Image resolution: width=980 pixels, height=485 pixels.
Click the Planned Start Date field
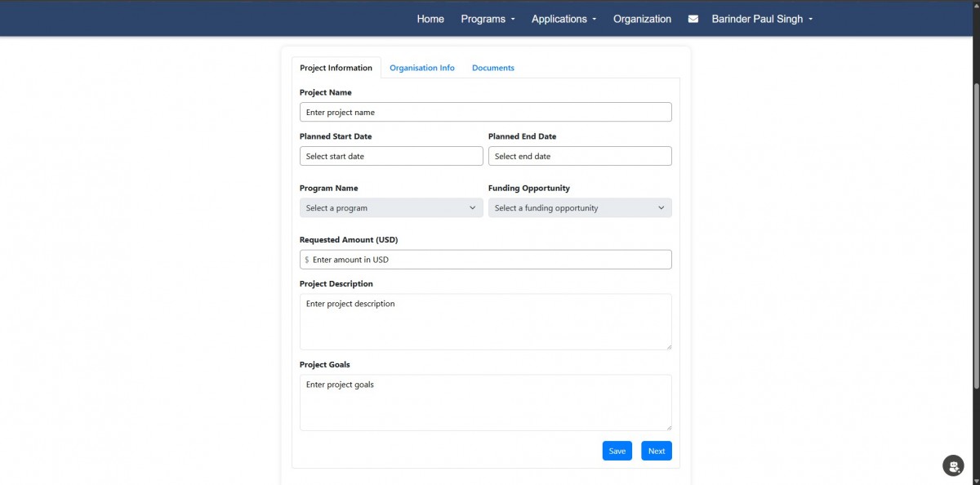(391, 156)
